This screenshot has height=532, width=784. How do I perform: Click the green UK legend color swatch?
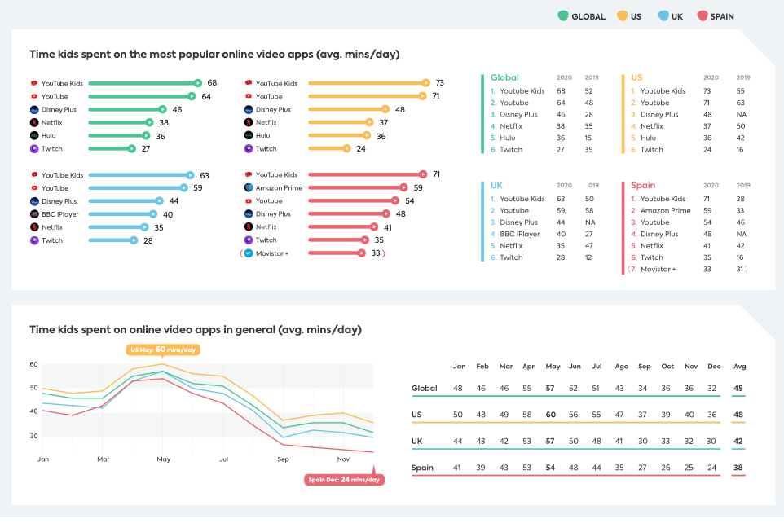point(664,16)
